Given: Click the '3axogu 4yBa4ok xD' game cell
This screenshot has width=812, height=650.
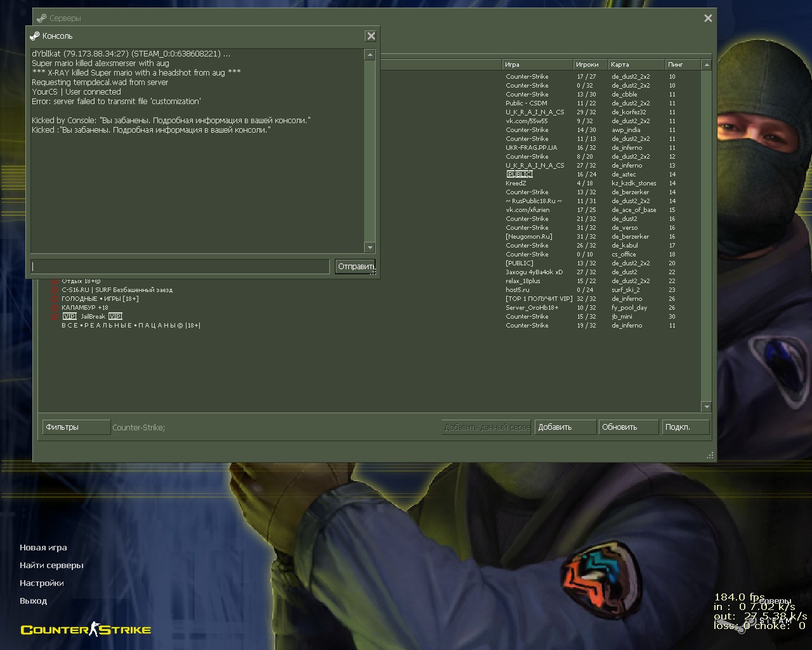Looking at the screenshot, I should tap(534, 272).
